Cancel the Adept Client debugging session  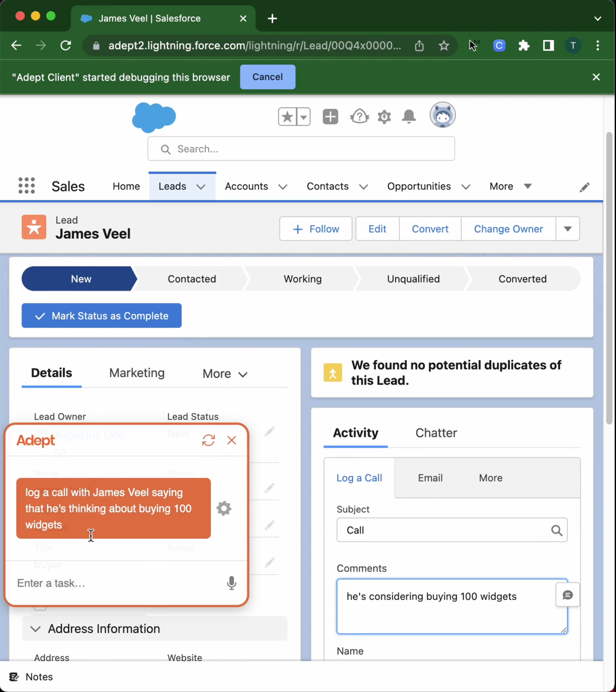click(267, 77)
